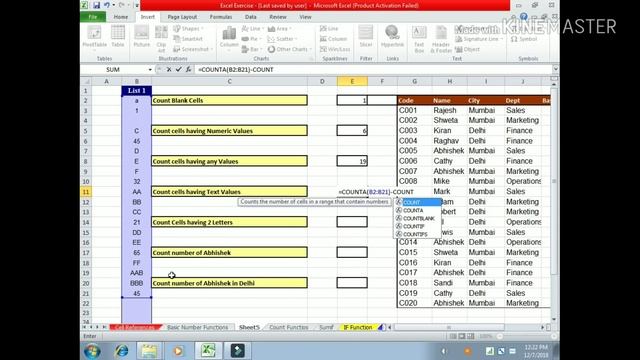The height and width of the screenshot is (360, 640).
Task: Open the Basic Number Functions sheet tab
Action: 198,327
